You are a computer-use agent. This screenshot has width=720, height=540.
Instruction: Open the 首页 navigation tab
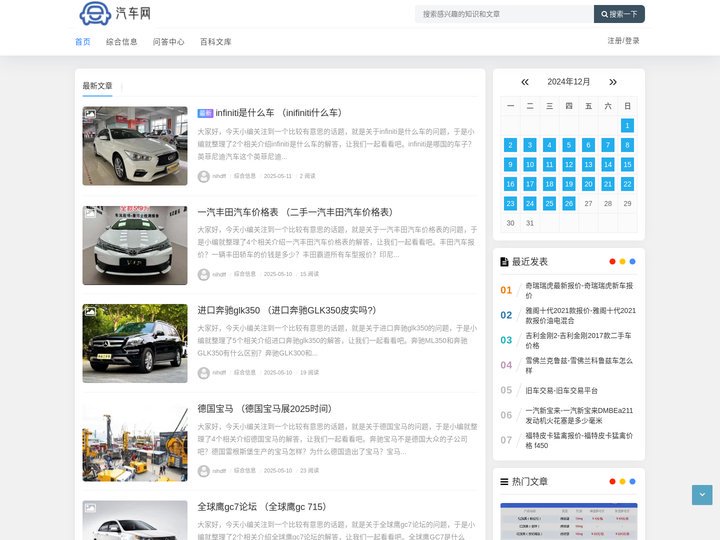83,42
